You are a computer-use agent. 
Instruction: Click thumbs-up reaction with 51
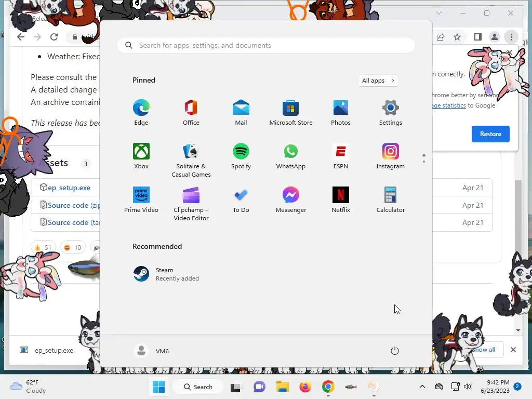click(43, 247)
